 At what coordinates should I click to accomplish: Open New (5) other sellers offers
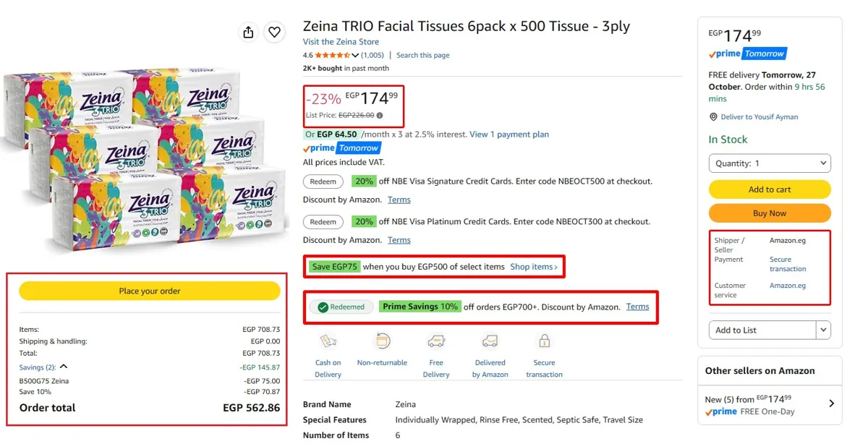[x=770, y=404]
